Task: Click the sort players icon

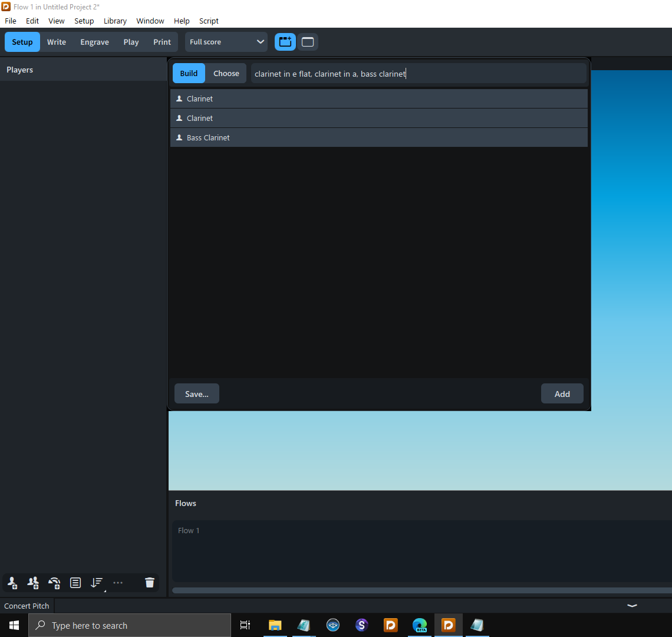Action: tap(97, 583)
